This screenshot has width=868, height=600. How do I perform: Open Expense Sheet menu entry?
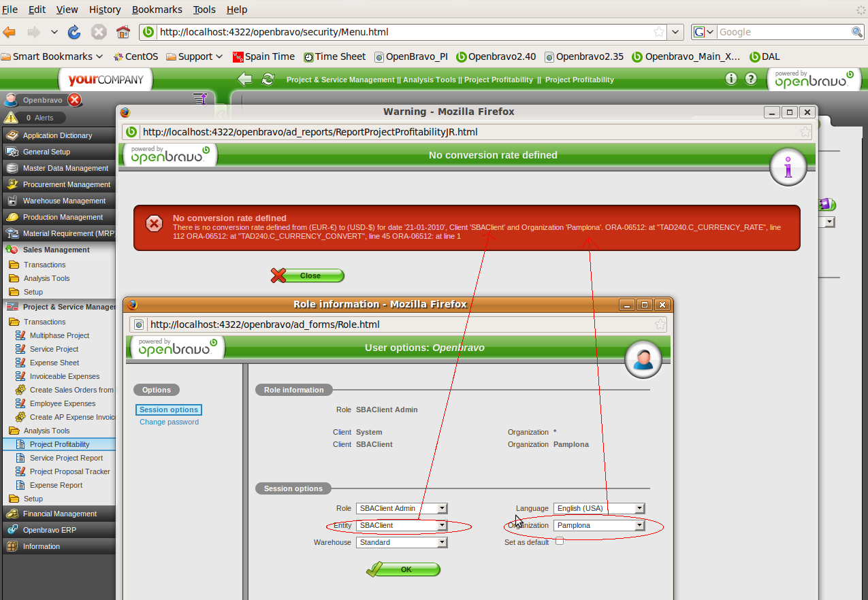click(x=54, y=363)
